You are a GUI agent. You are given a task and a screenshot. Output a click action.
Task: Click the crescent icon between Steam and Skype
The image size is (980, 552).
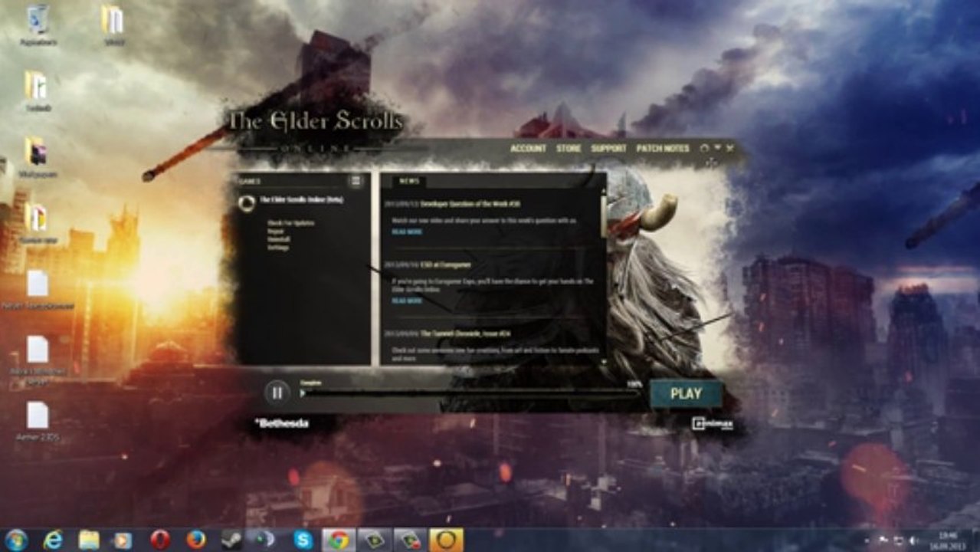tap(266, 540)
